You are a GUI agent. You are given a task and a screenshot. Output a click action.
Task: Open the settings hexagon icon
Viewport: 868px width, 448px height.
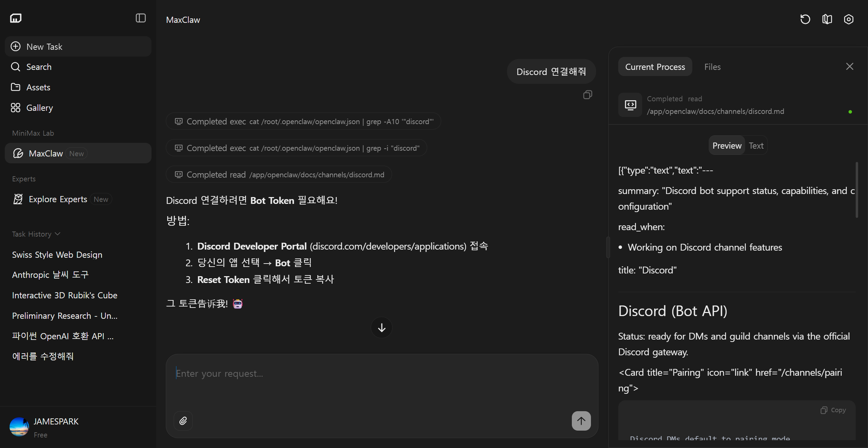click(x=849, y=19)
